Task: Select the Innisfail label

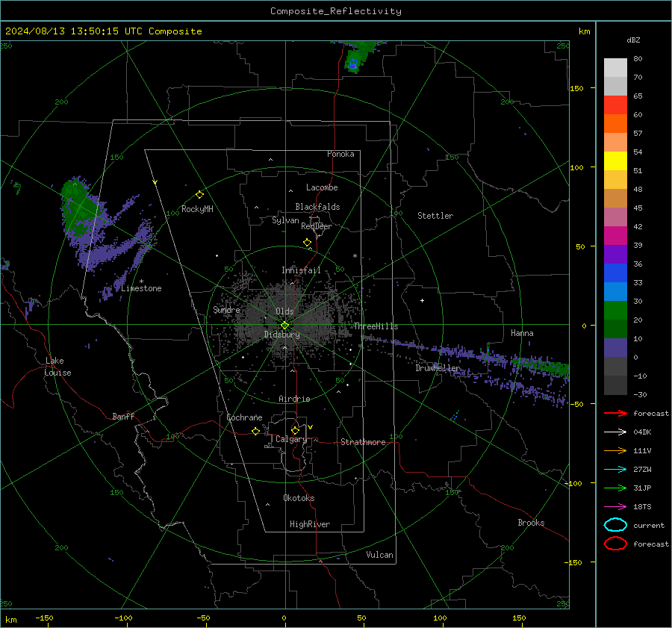Action: click(301, 270)
